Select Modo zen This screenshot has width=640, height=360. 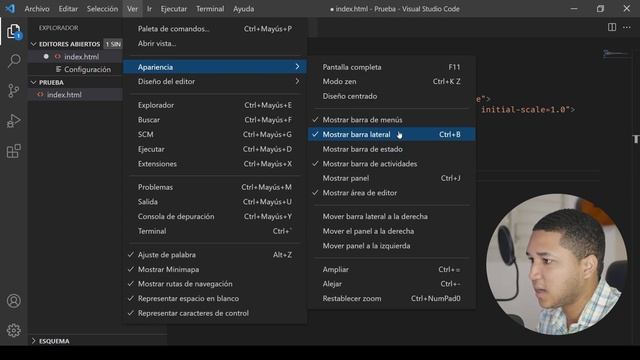391,81
